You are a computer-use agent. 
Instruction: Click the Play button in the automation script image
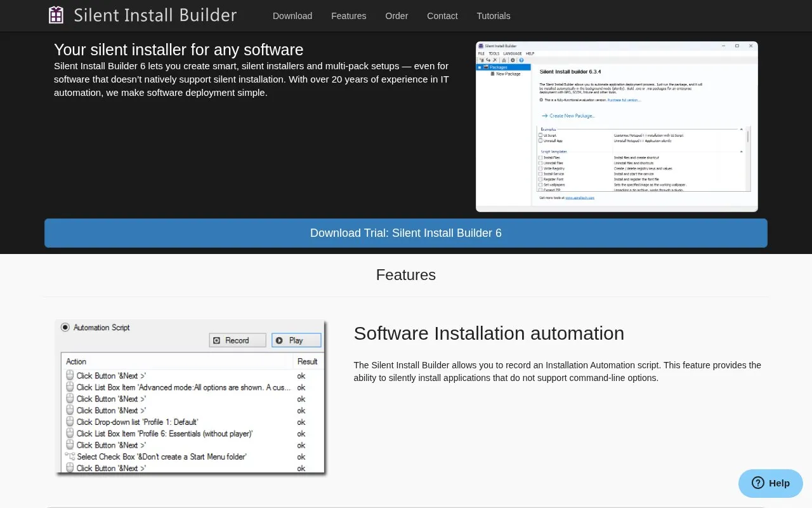296,340
